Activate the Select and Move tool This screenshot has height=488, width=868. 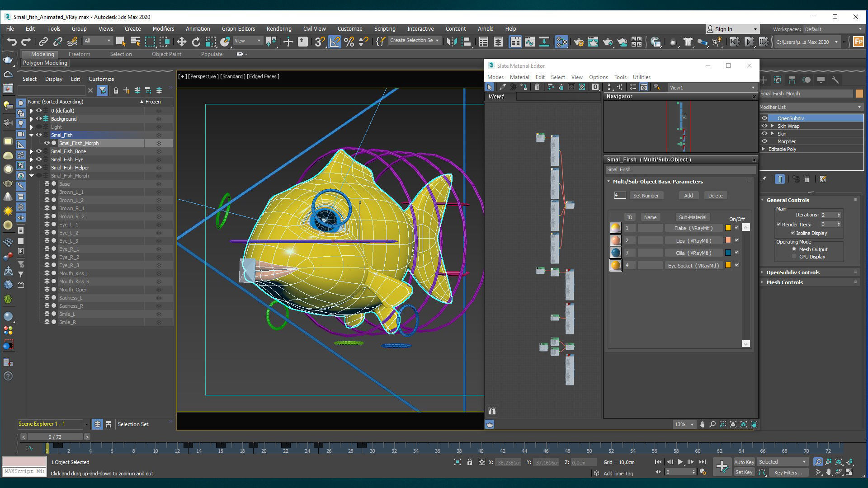pyautogui.click(x=181, y=42)
